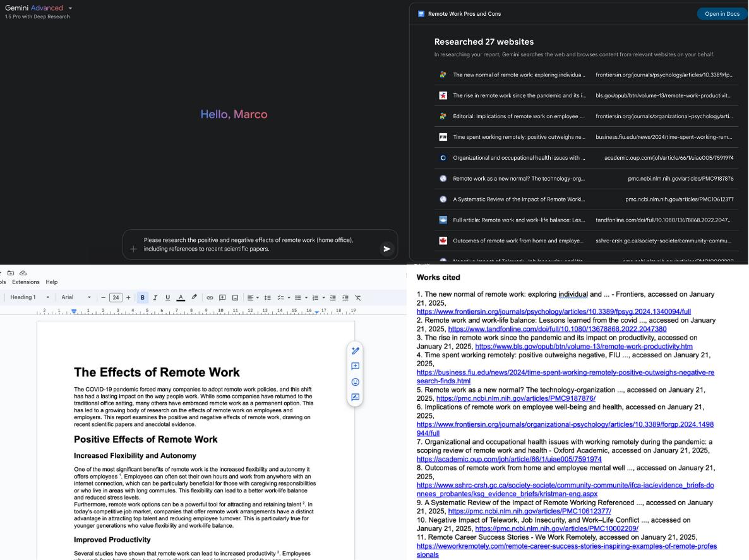Toggle bold formatting
Screen dimensions: 749x560
(x=143, y=297)
